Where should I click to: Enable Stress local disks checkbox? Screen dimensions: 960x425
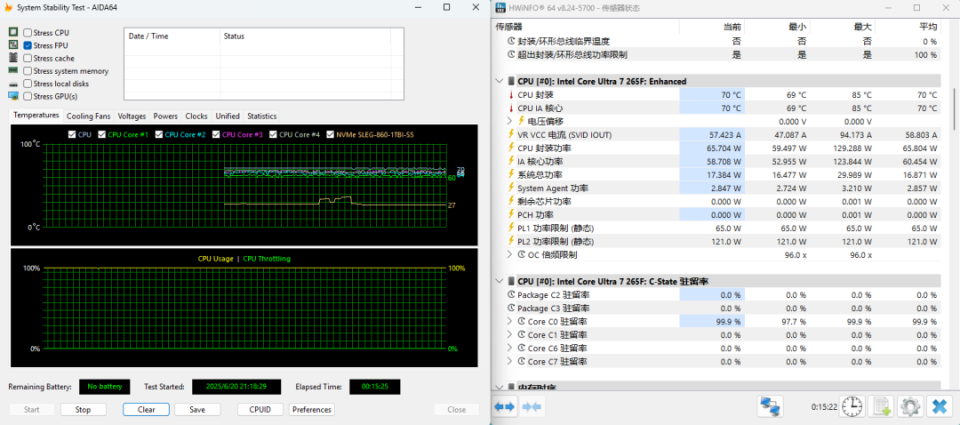point(28,84)
